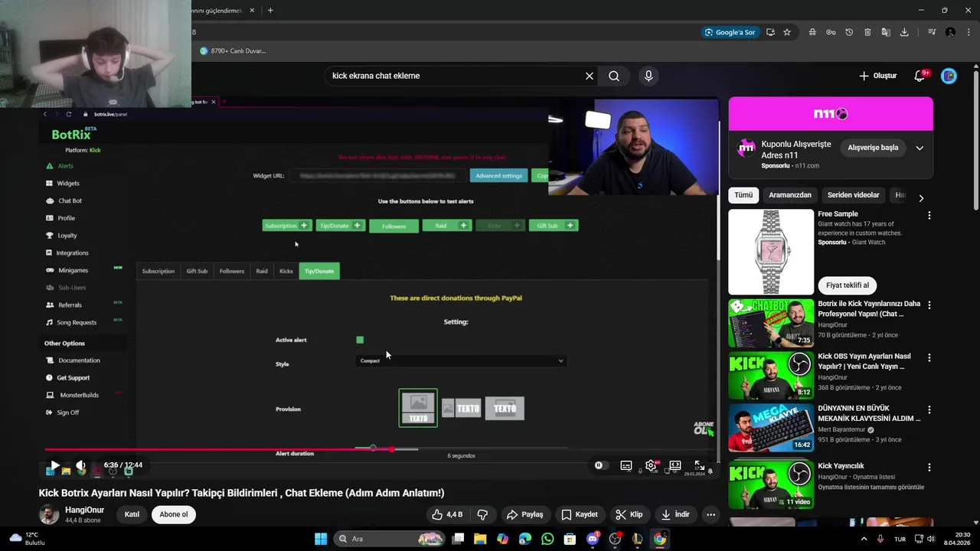Click the taskbar Ara search box
This screenshot has height=551, width=980.
391,539
